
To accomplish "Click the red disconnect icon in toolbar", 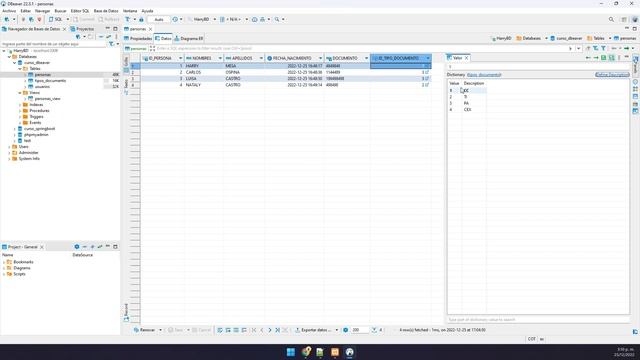I will tap(39, 19).
